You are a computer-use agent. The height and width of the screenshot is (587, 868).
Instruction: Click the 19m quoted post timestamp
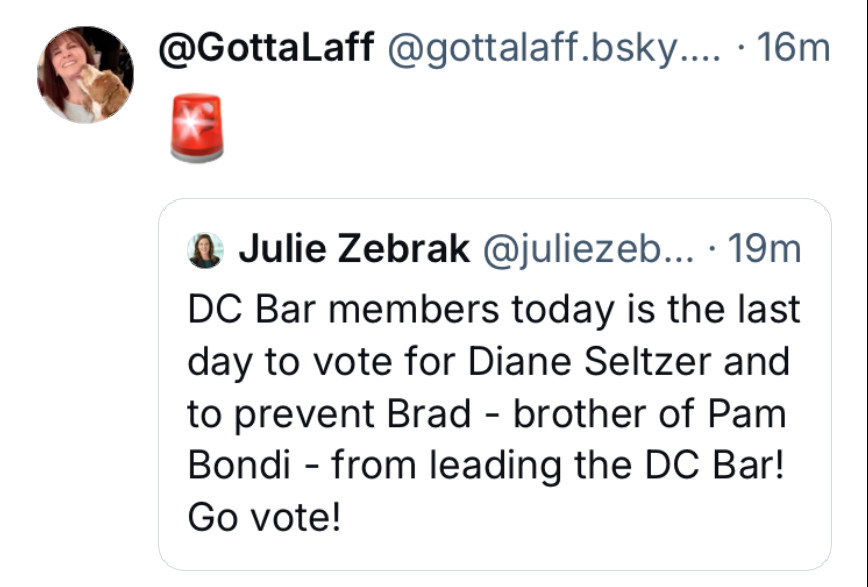click(764, 249)
